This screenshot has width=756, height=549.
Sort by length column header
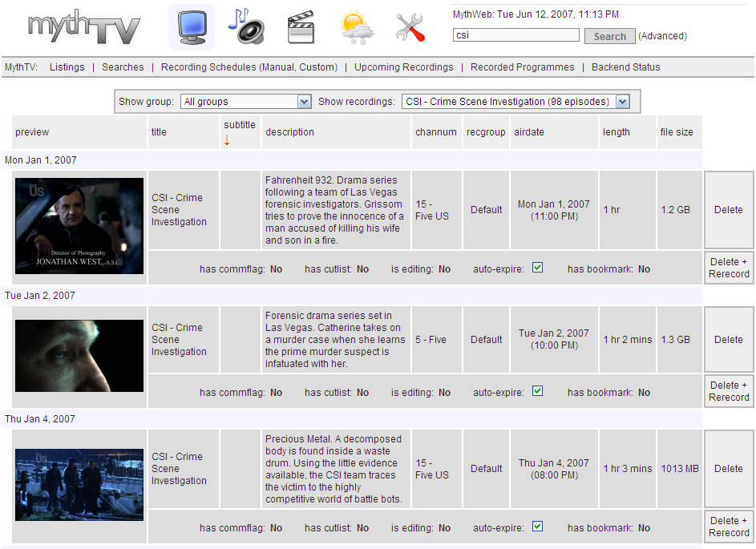click(x=617, y=132)
